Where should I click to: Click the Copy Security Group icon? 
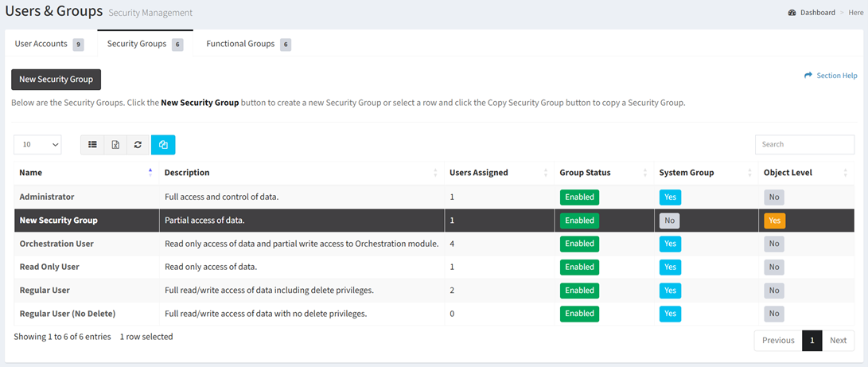coord(163,144)
